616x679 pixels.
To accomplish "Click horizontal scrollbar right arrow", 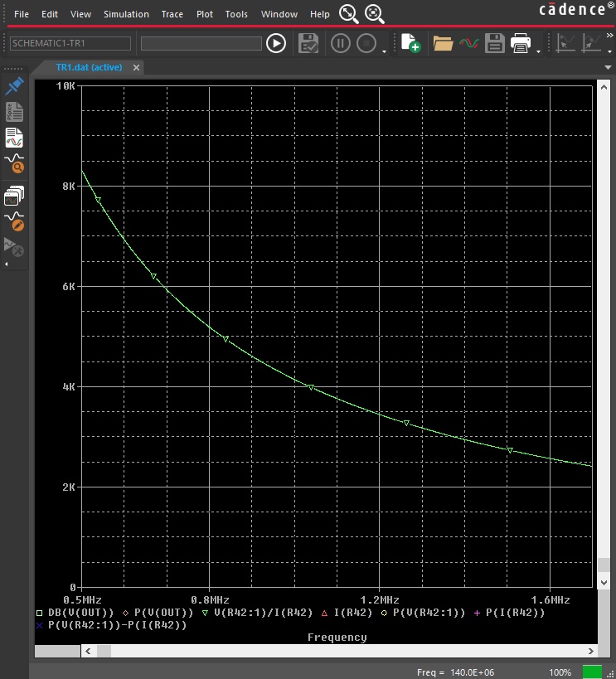I will click(x=591, y=651).
